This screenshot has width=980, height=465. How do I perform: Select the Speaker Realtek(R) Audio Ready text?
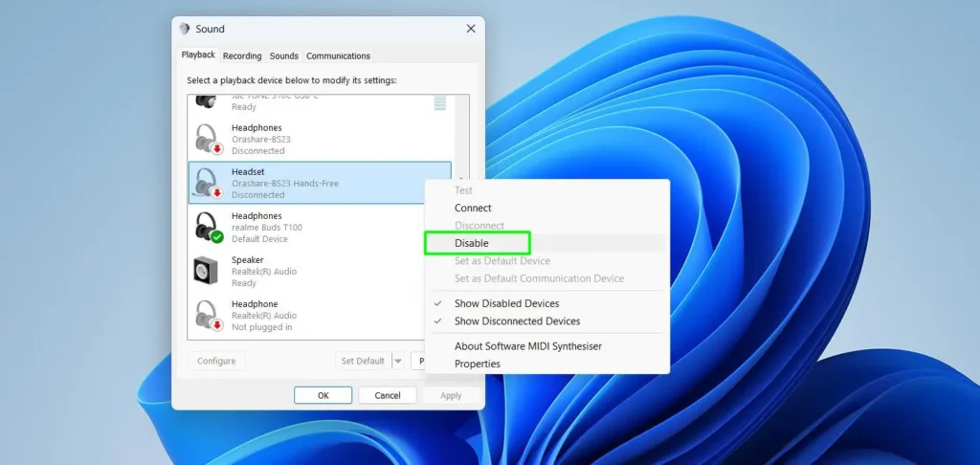(264, 272)
